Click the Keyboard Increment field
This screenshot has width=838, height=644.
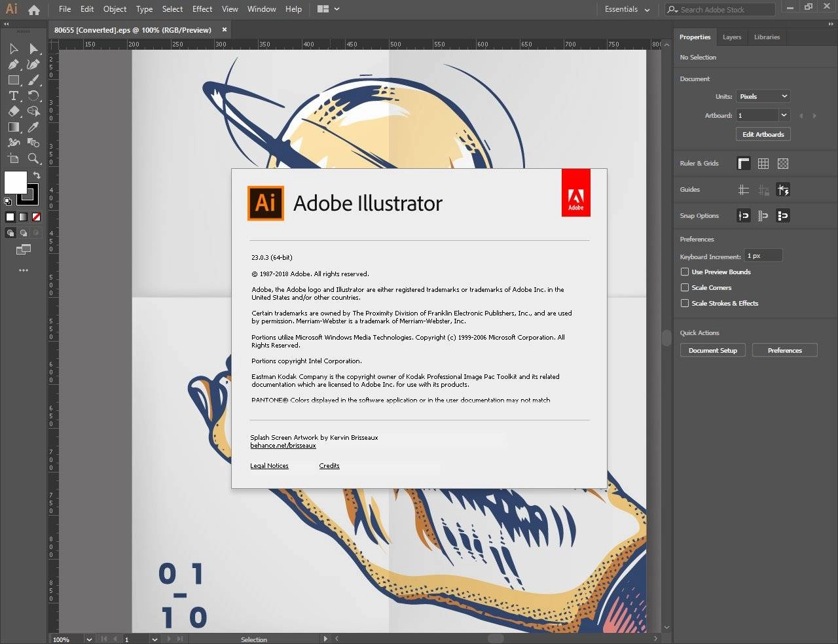(x=763, y=256)
